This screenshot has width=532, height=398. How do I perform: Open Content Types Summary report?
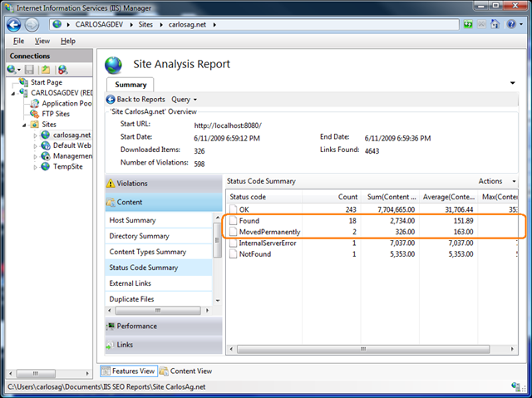click(159, 252)
